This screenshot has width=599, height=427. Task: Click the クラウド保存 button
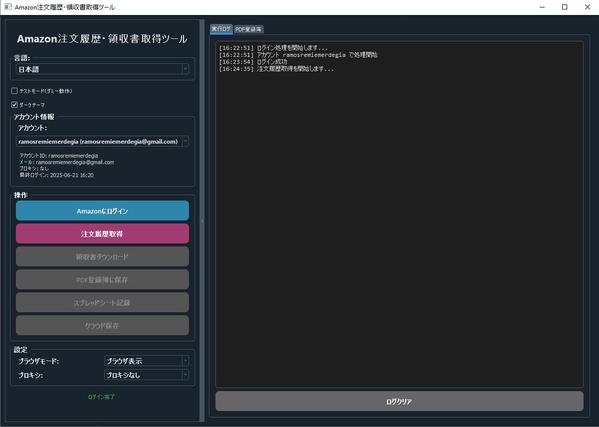pyautogui.click(x=102, y=325)
